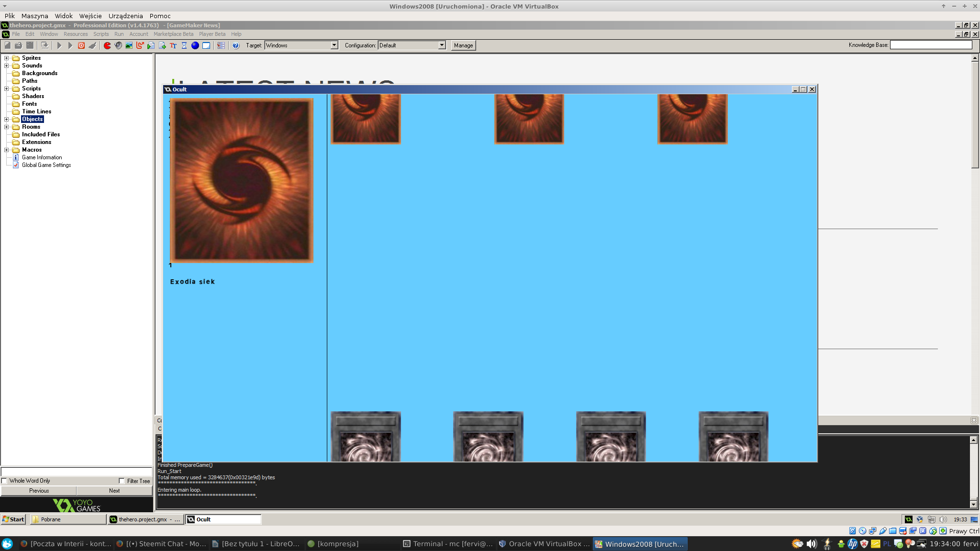Expand the Sprites folder in the tree
This screenshot has height=551, width=980.
[7, 58]
